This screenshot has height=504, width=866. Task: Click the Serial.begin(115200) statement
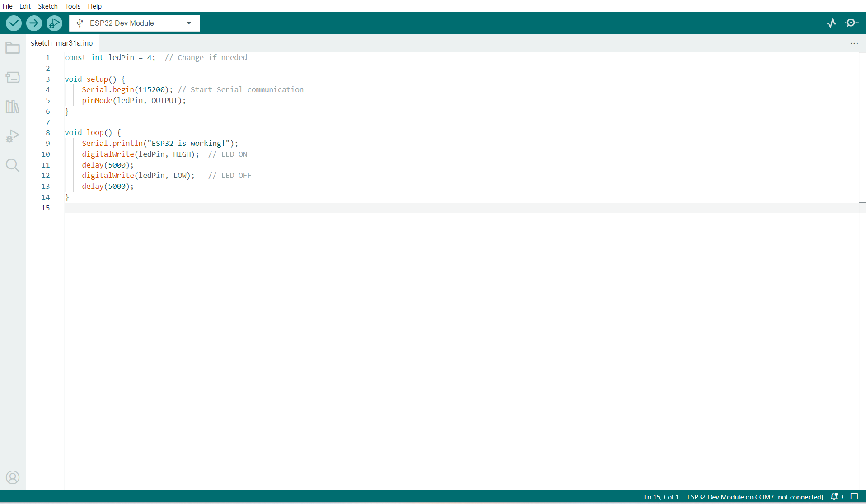click(x=127, y=90)
